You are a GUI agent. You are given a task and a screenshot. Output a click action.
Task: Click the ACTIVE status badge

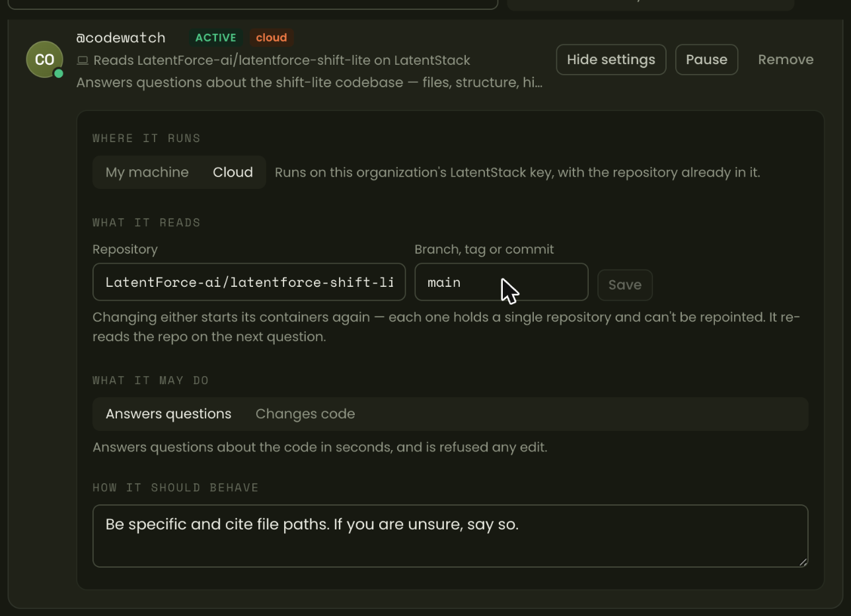pyautogui.click(x=215, y=38)
